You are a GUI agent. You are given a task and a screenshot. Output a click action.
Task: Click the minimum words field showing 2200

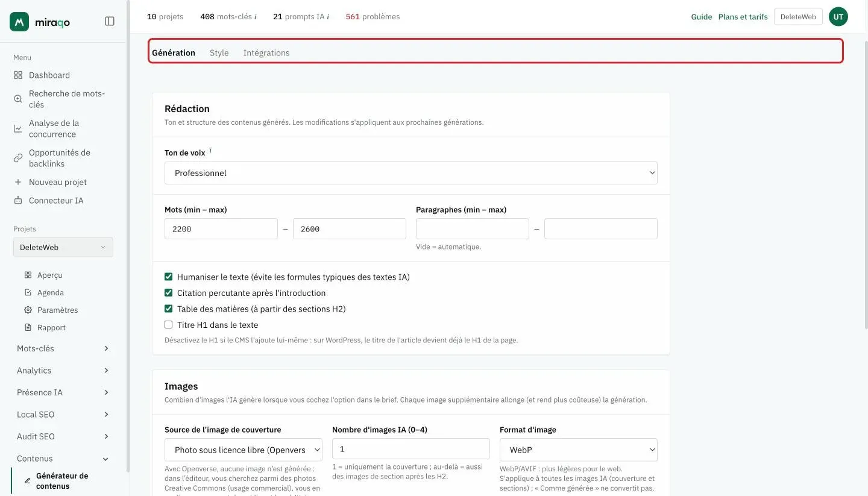[221, 229]
